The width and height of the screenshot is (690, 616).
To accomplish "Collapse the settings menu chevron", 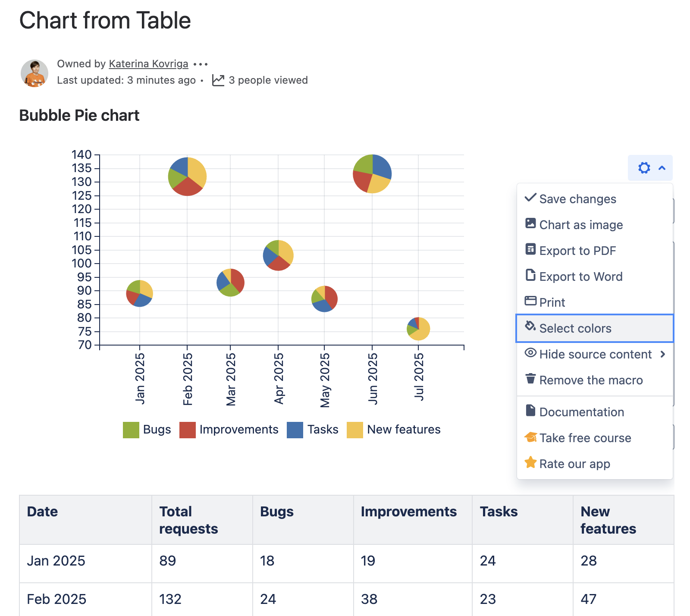I will tap(662, 168).
